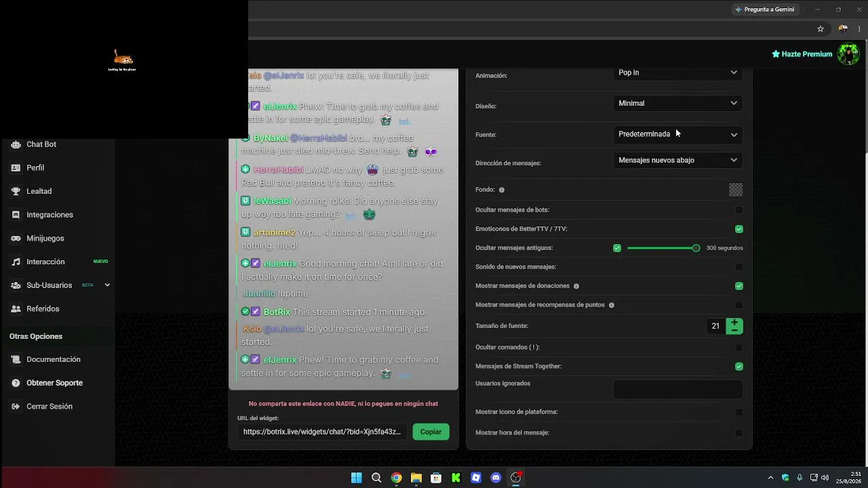The height and width of the screenshot is (488, 868).
Task: Click the Cerrar Sesión exit icon
Action: (16, 407)
